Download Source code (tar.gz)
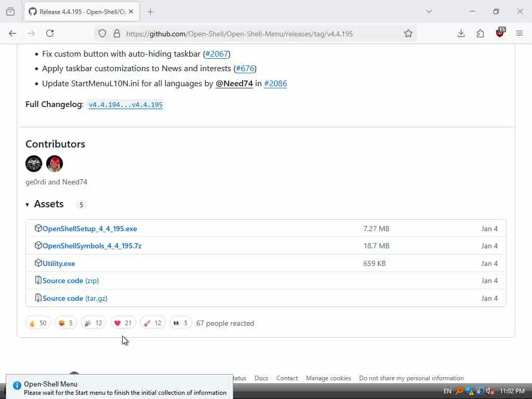Image resolution: width=532 pixels, height=399 pixels. (75, 299)
